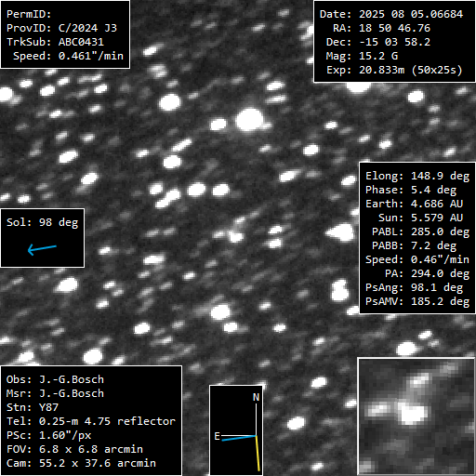Click the N label on the compass
Viewport: 476px width, 476px height.
click(x=256, y=397)
